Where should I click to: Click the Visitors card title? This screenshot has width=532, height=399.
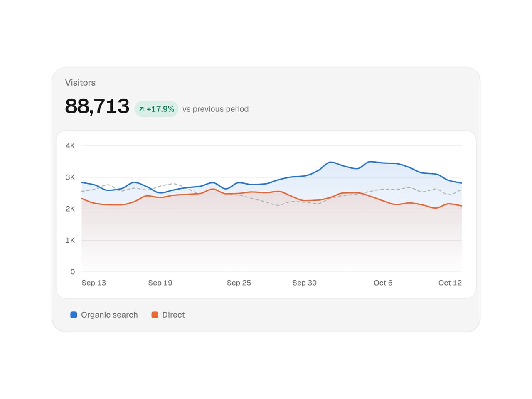tap(80, 83)
